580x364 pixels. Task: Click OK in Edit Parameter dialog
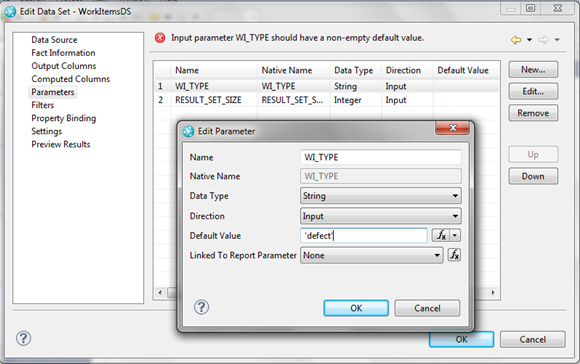click(356, 308)
